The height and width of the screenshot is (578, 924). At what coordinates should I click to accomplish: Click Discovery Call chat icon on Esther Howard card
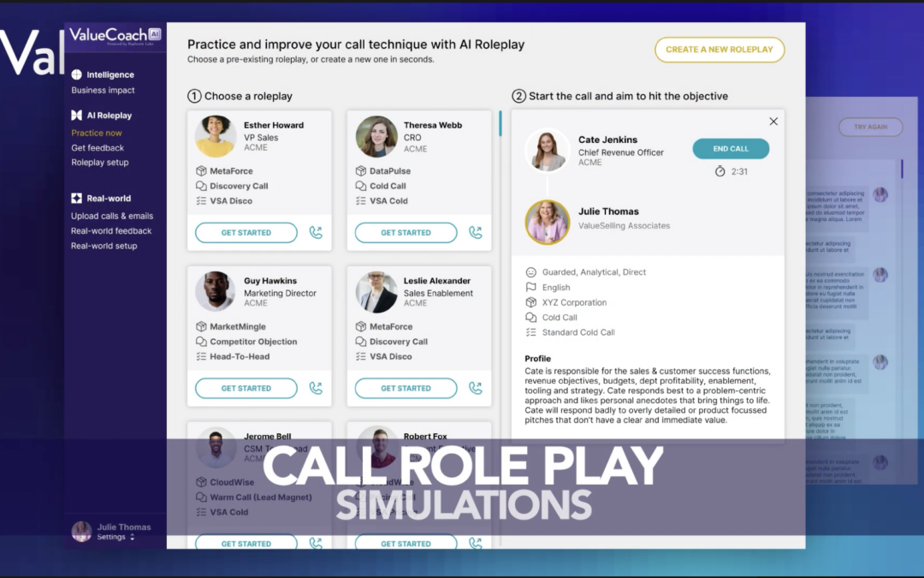(x=201, y=186)
